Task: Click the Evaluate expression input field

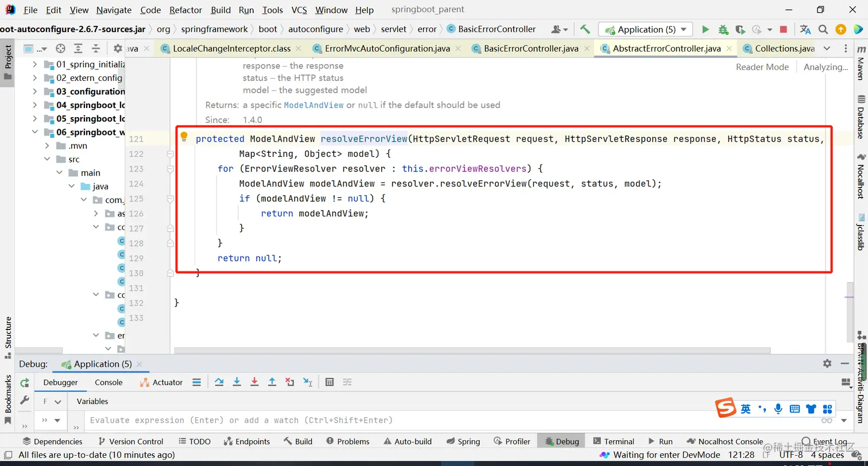Action: tap(448, 420)
